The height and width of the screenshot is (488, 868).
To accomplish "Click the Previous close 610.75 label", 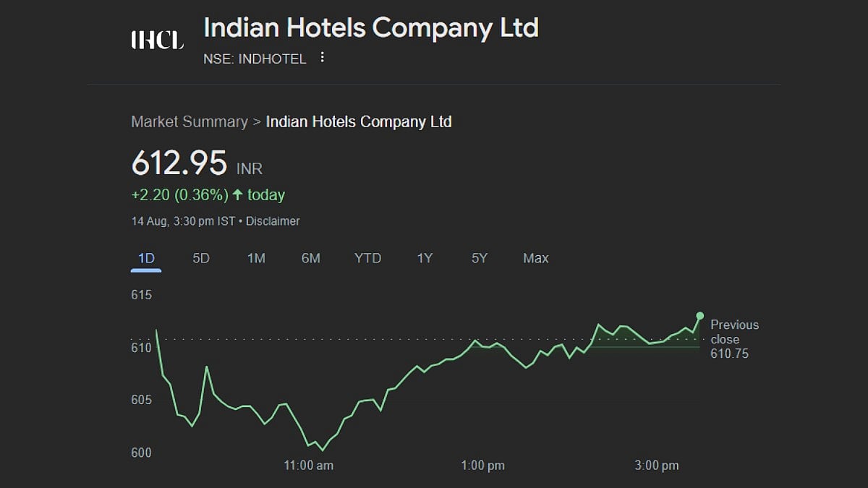I will [x=734, y=339].
